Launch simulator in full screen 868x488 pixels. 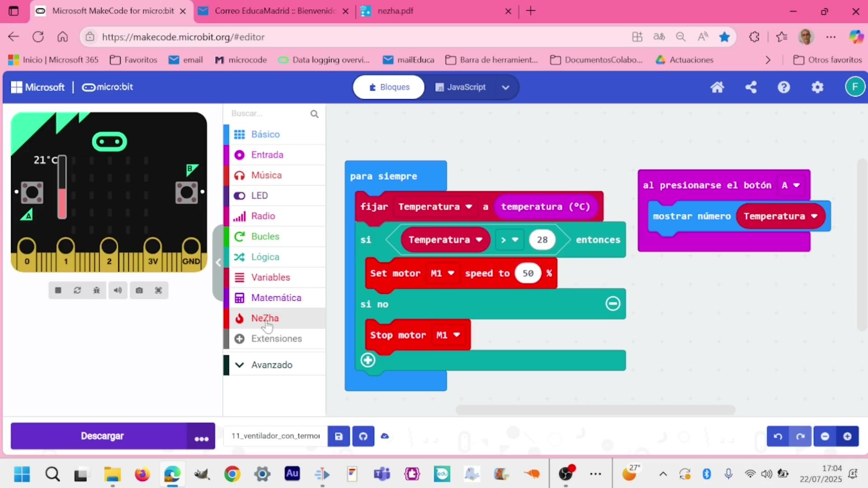(158, 291)
